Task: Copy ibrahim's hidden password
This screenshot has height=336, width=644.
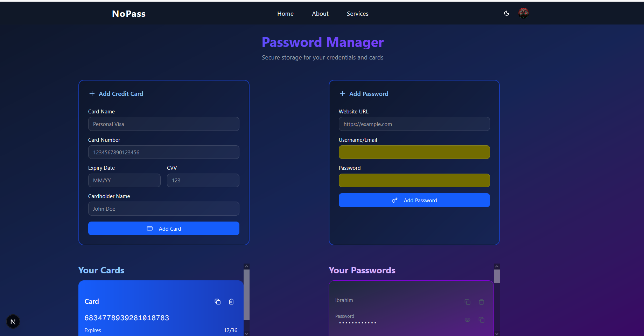Action: point(482,320)
